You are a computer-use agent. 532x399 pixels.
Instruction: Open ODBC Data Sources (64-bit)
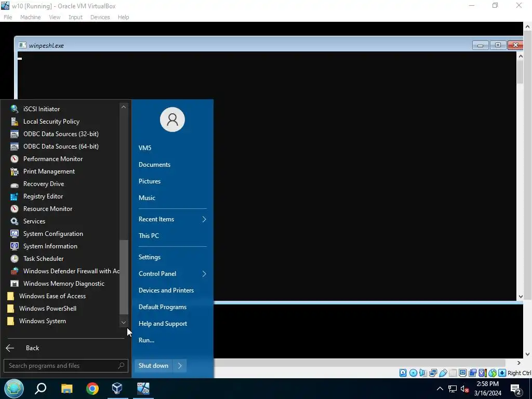[x=61, y=147]
